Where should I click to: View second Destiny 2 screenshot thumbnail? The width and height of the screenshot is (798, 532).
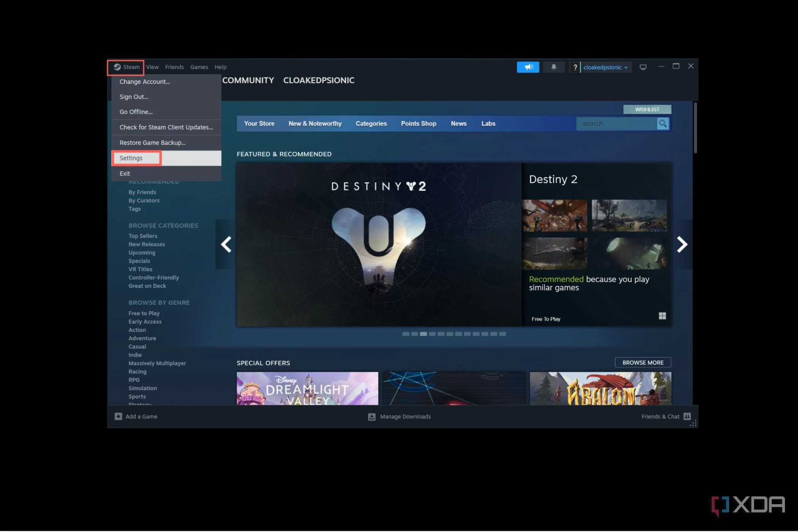point(629,215)
